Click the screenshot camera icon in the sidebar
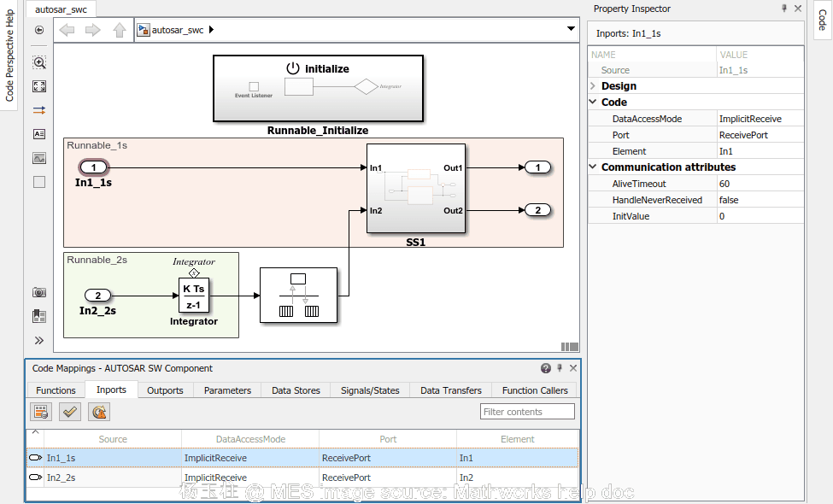Image resolution: width=833 pixels, height=504 pixels. 39,291
